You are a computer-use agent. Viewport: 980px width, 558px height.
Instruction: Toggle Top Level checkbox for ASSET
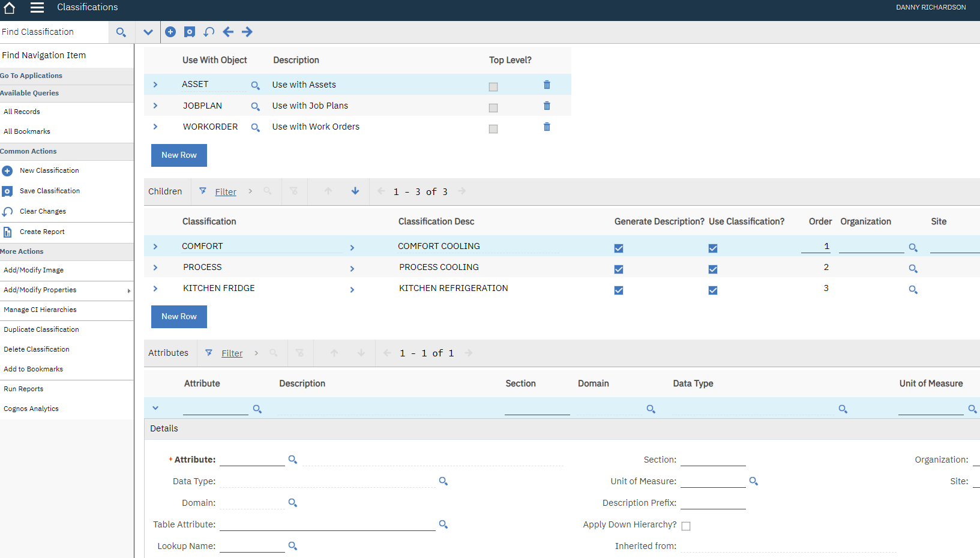pyautogui.click(x=493, y=87)
